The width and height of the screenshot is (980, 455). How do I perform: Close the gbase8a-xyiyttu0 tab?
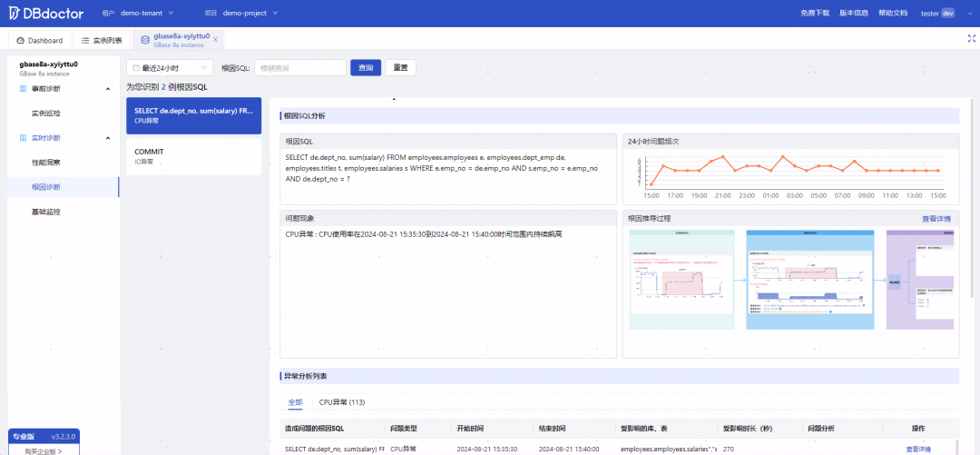point(216,39)
